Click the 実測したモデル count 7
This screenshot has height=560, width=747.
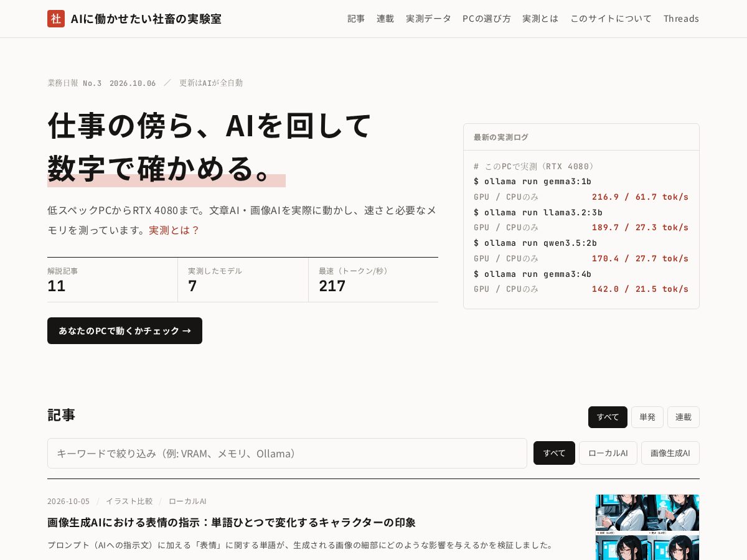(192, 286)
